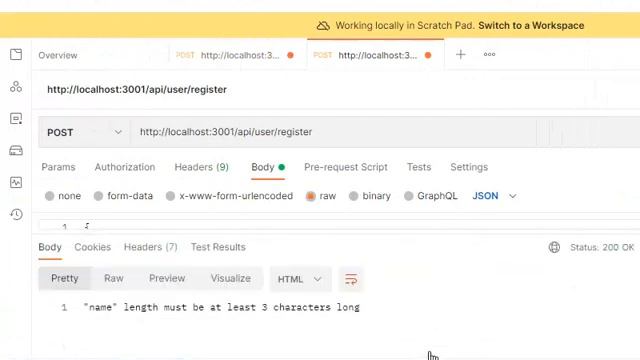Viewport: 640px width, 360px height.
Task: Select the none body type
Action: click(x=63, y=196)
